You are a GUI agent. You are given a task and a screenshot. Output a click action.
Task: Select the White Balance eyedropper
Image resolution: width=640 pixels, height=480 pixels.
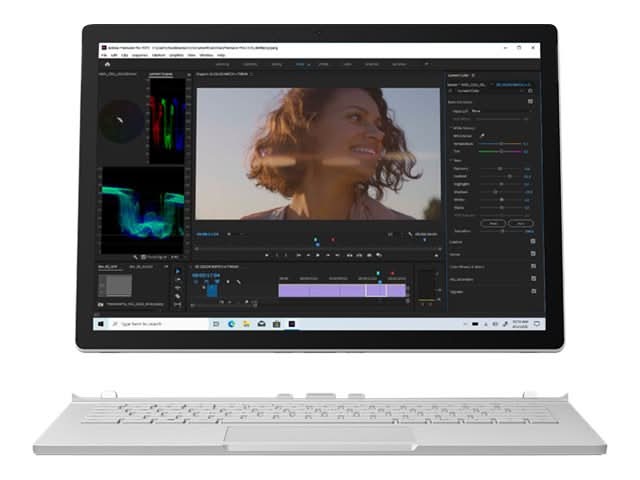click(x=481, y=134)
